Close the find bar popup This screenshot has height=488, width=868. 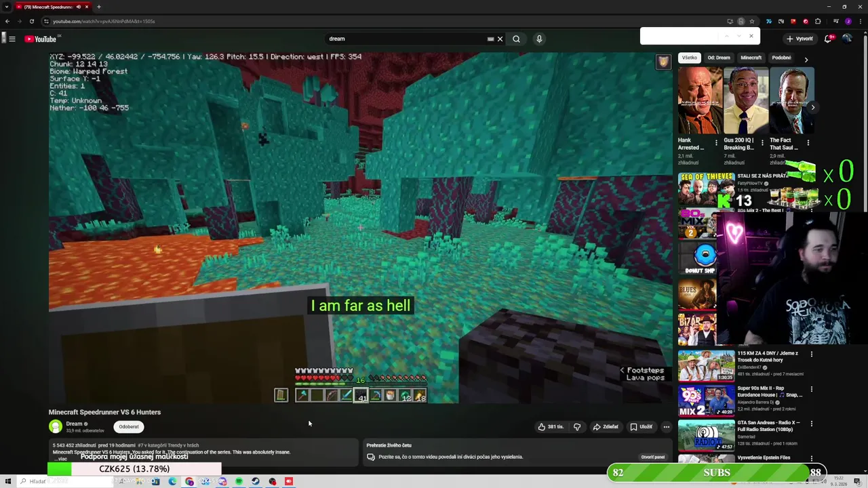(x=751, y=36)
